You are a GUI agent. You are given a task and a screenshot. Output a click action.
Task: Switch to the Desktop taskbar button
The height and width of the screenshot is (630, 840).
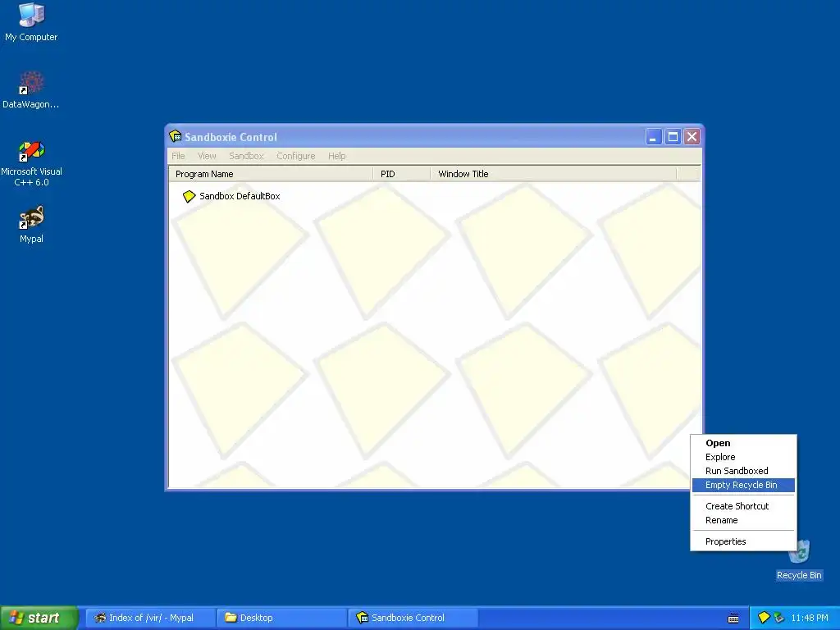[x=282, y=618]
